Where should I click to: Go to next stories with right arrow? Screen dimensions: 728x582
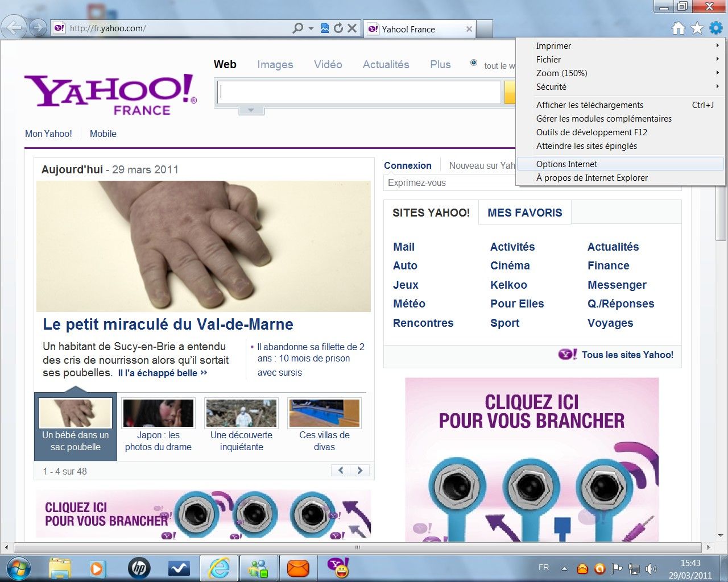pyautogui.click(x=360, y=470)
